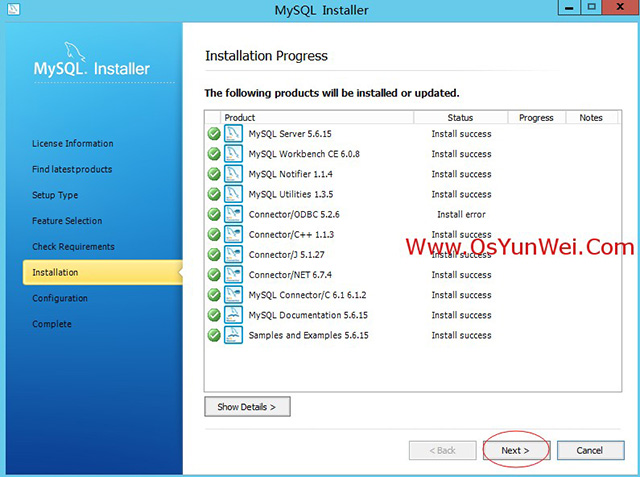Click the disabled Back button
This screenshot has height=477, width=640.
443,450
